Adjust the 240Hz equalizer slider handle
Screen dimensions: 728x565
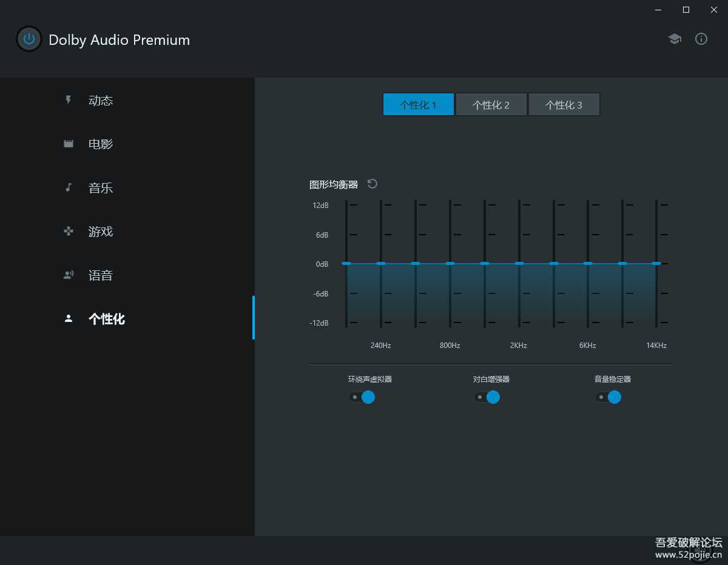[380, 263]
